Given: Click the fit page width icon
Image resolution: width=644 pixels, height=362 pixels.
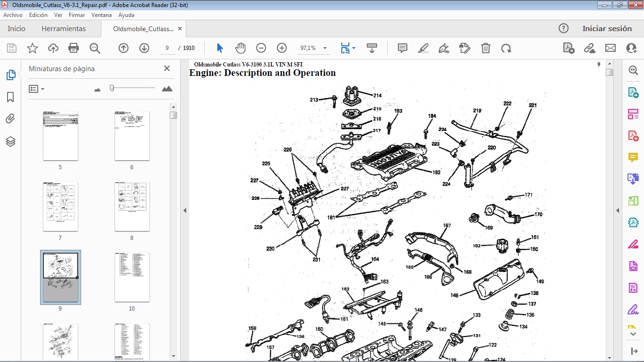Looking at the screenshot, I should tap(345, 48).
